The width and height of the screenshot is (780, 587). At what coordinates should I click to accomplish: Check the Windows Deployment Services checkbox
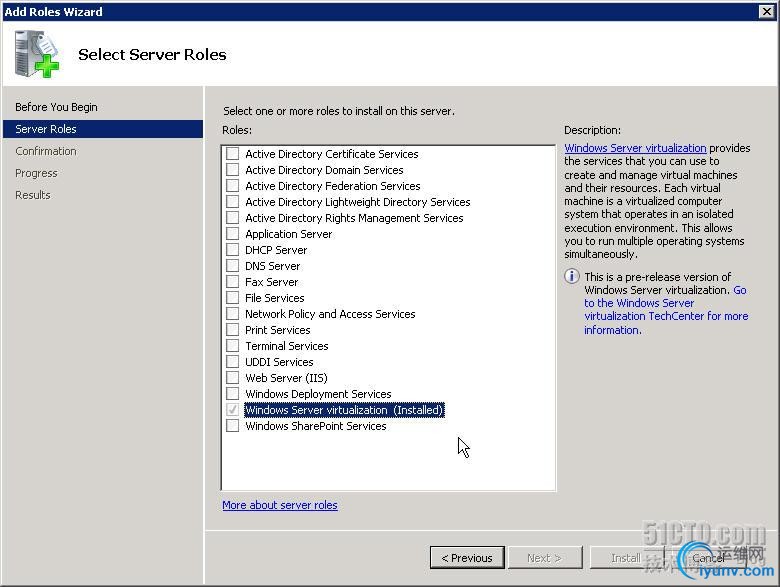tap(232, 393)
